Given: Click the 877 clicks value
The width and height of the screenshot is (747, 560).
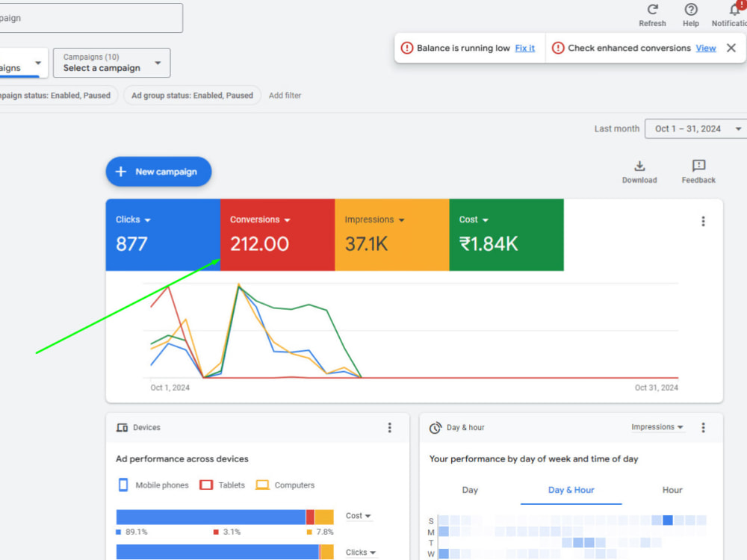Looking at the screenshot, I should click(x=131, y=244).
